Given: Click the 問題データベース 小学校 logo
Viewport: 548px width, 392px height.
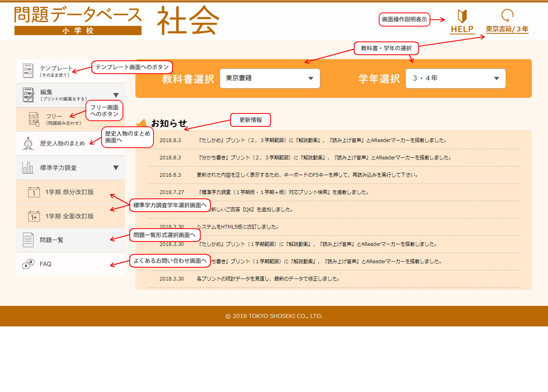Looking at the screenshot, I should pyautogui.click(x=78, y=21).
